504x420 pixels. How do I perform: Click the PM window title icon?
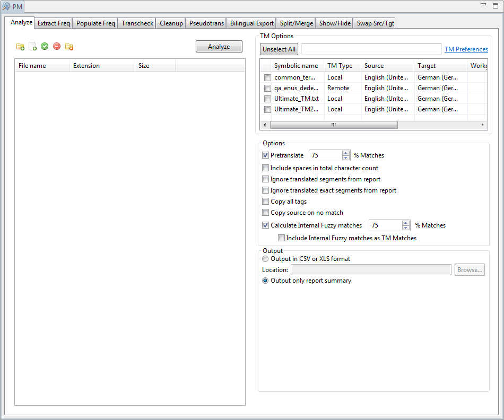[6, 6]
